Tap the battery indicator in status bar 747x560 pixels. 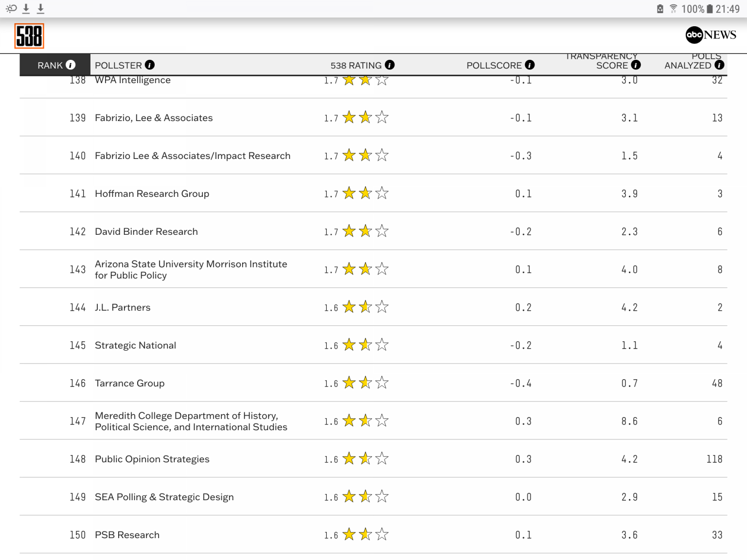(710, 9)
